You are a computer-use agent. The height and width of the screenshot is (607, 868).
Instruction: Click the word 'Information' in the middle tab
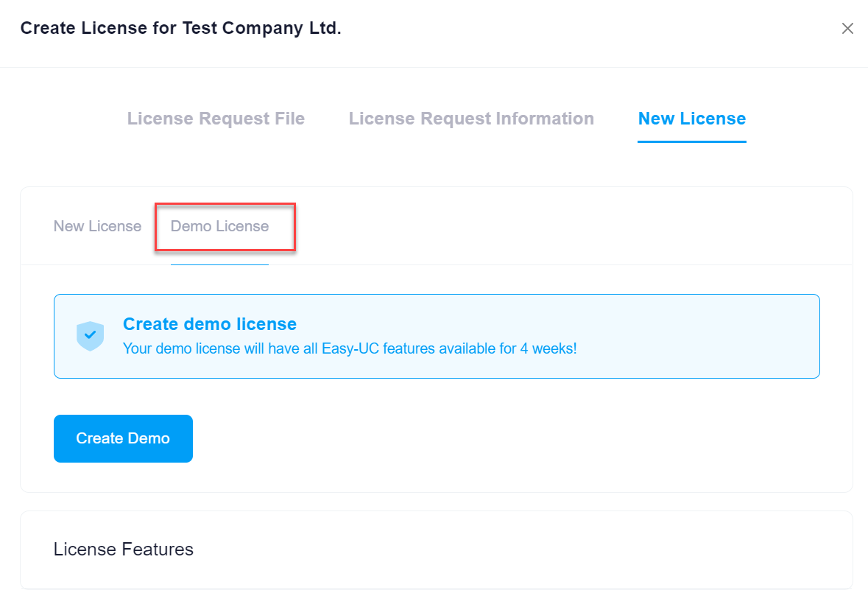click(x=546, y=119)
